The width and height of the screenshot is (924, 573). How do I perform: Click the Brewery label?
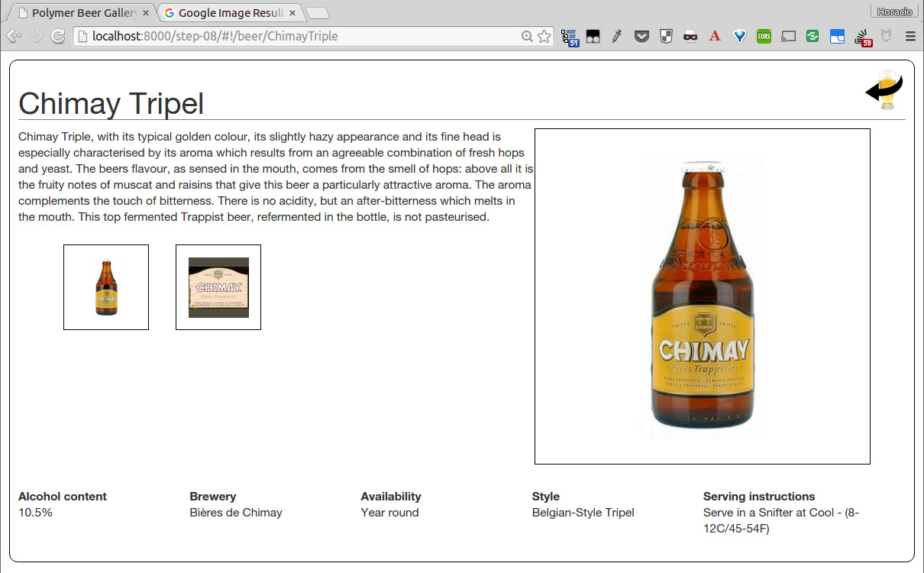(213, 497)
